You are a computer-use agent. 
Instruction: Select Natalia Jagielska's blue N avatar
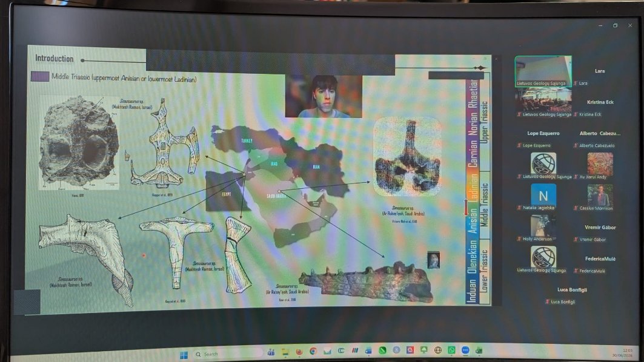[543, 195]
